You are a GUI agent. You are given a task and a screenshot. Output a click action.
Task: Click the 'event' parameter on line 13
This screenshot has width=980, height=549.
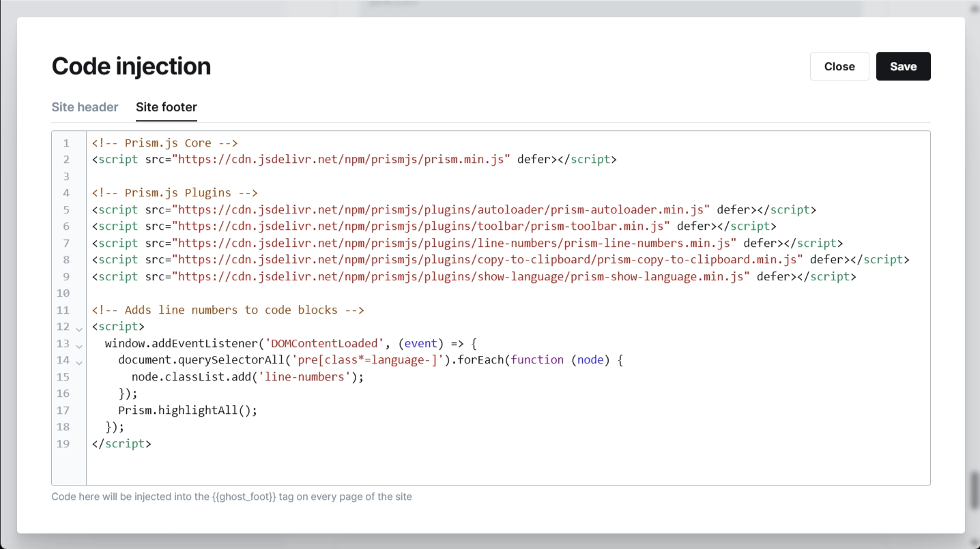point(421,343)
